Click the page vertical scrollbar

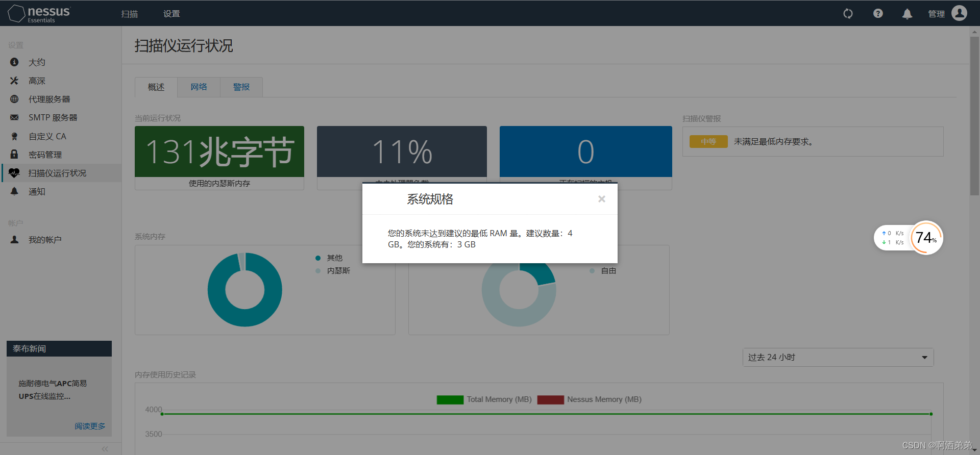point(974,116)
